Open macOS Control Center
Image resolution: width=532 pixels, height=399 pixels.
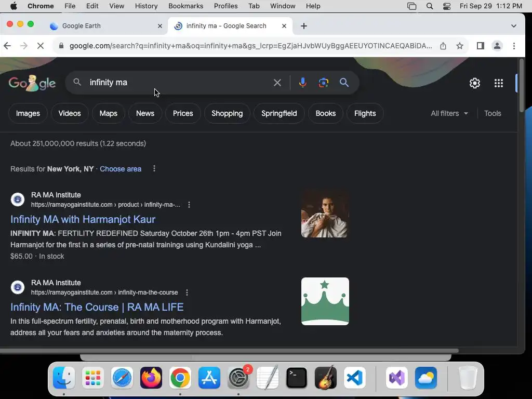pos(447,6)
